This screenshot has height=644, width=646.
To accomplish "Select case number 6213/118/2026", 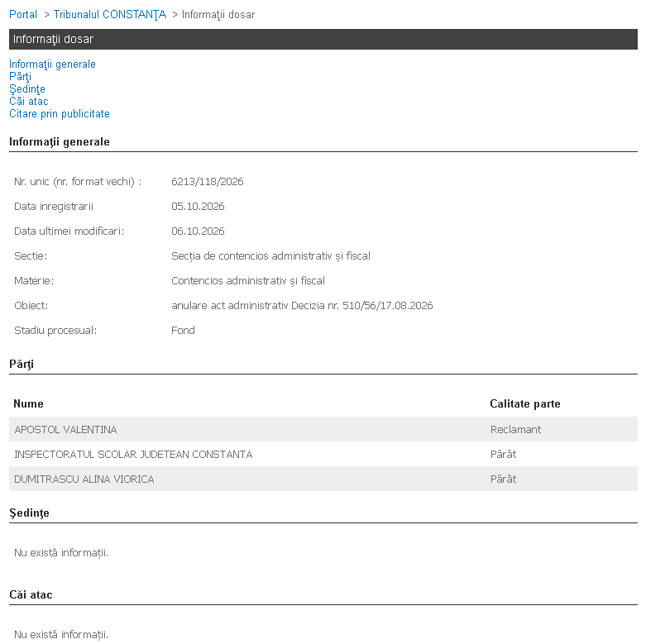I will pos(208,182).
